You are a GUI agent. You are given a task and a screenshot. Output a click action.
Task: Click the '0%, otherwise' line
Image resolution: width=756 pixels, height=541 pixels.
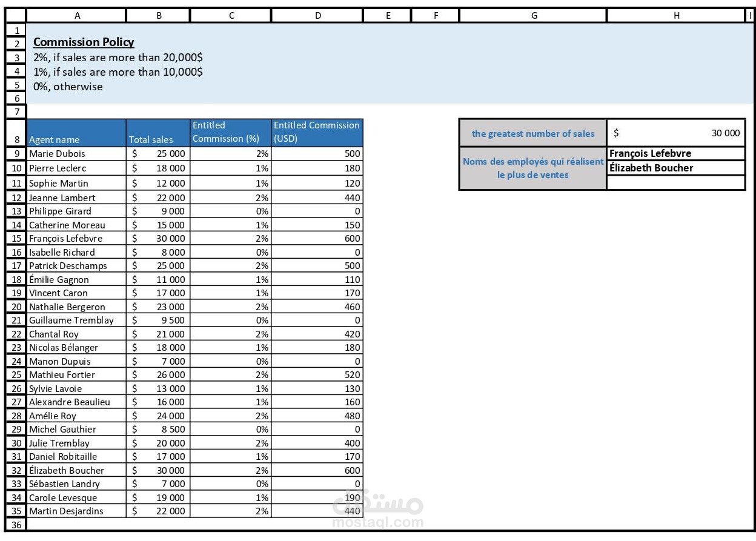click(x=68, y=86)
